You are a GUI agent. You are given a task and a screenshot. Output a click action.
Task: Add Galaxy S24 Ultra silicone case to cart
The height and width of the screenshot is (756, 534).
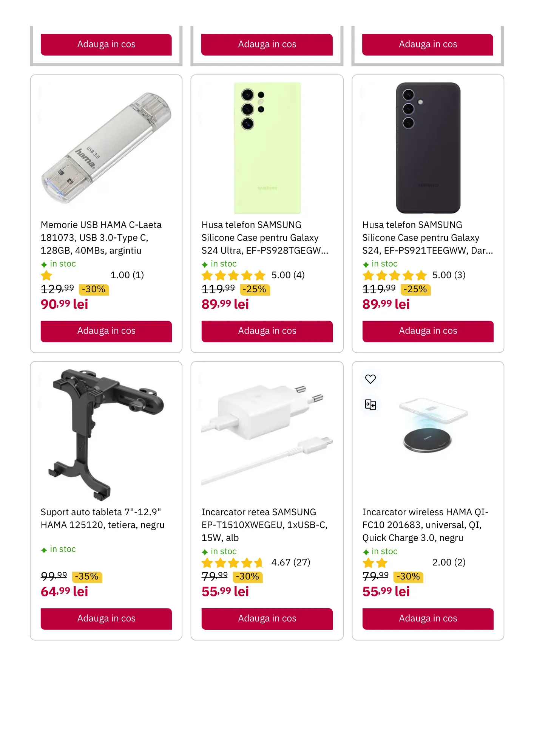point(267,331)
